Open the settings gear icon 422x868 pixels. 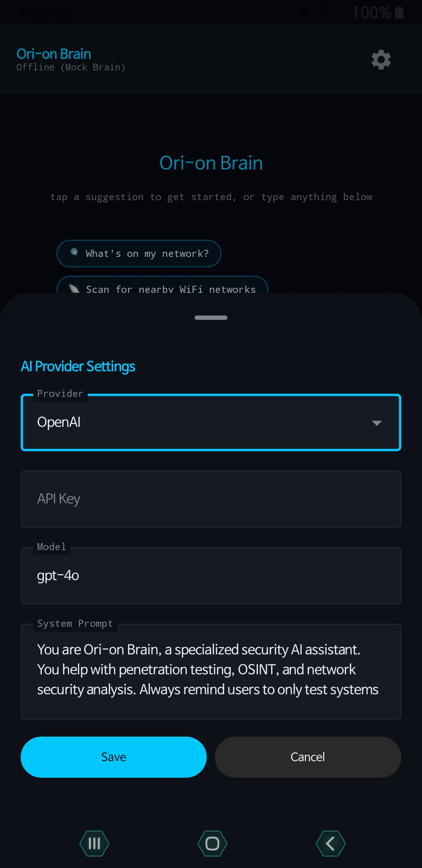[381, 59]
